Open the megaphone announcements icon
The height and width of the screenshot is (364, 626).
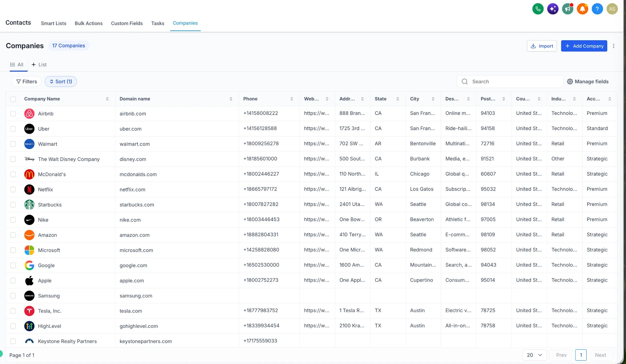568,9
